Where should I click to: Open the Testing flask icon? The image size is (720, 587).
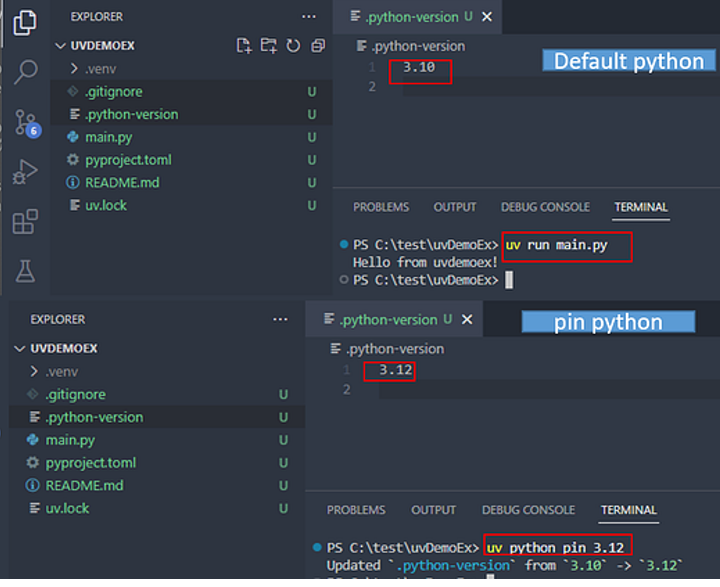(25, 270)
